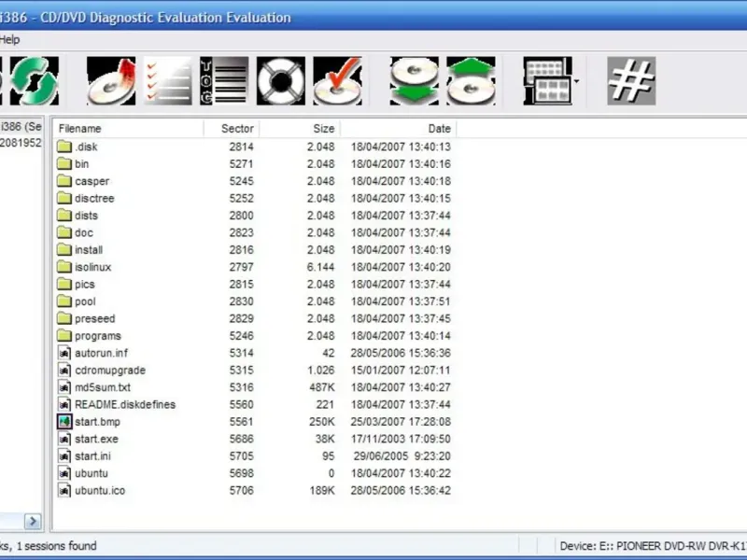Click the grid view layout icon
Screen dimensions: 747x560
click(x=547, y=81)
